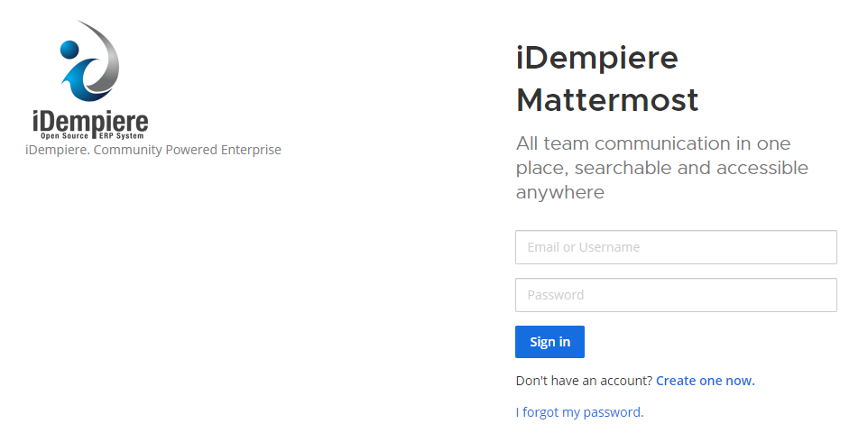Click the 'place, searchable and accessible' line
This screenshot has height=433, width=868.
coord(662,168)
